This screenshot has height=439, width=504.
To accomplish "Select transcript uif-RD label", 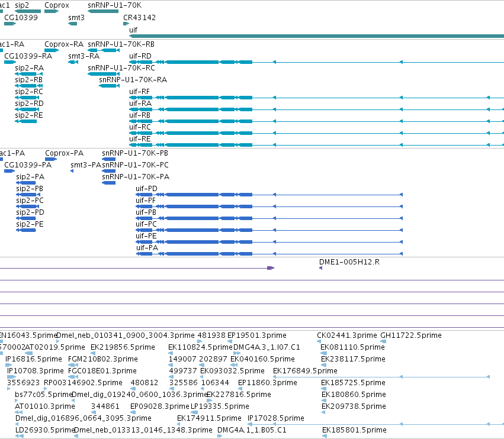I will pyautogui.click(x=140, y=56).
